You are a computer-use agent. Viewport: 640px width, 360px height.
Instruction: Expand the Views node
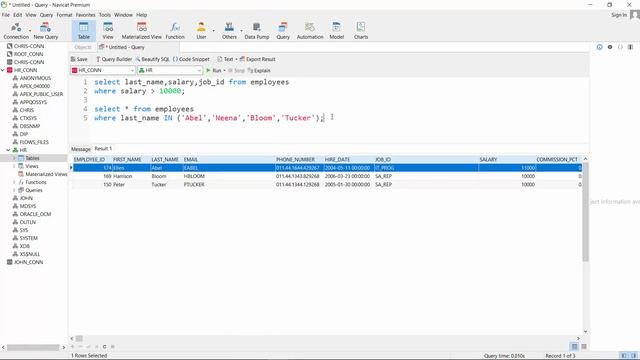click(x=14, y=166)
